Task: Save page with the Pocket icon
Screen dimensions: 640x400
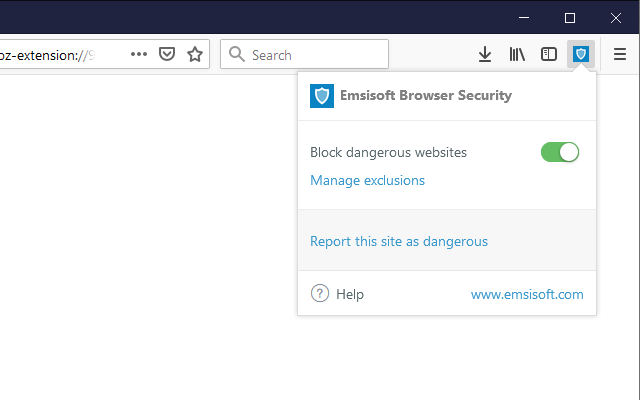Action: pyautogui.click(x=167, y=54)
